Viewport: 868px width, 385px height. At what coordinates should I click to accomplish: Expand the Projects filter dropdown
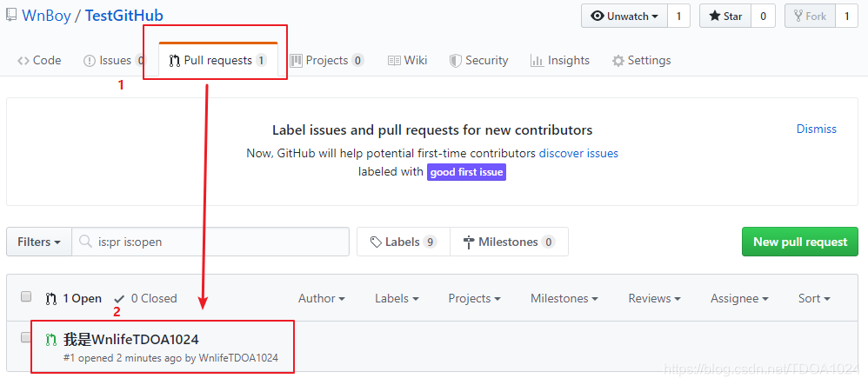coord(474,299)
